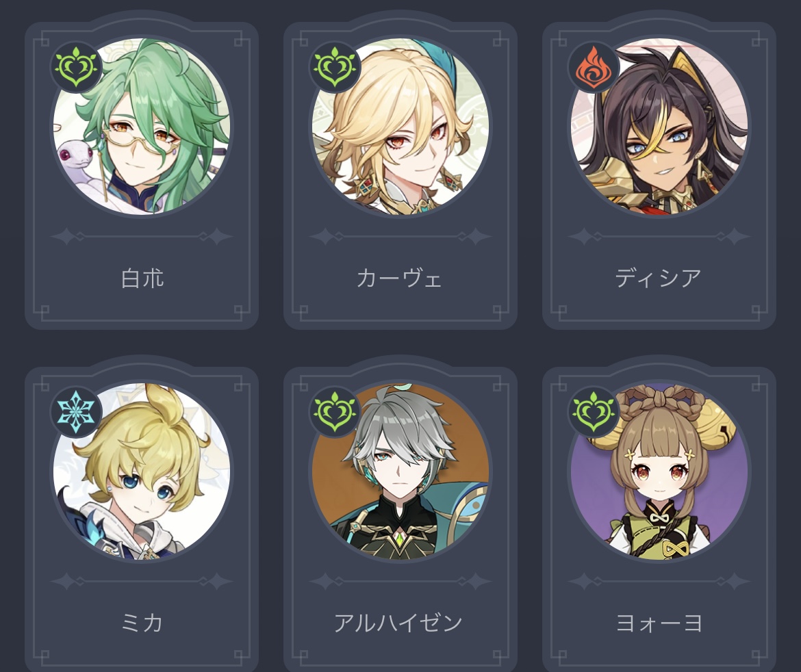Click the Dendro element icon on 白朮's card
The height and width of the screenshot is (672, 801).
(76, 67)
